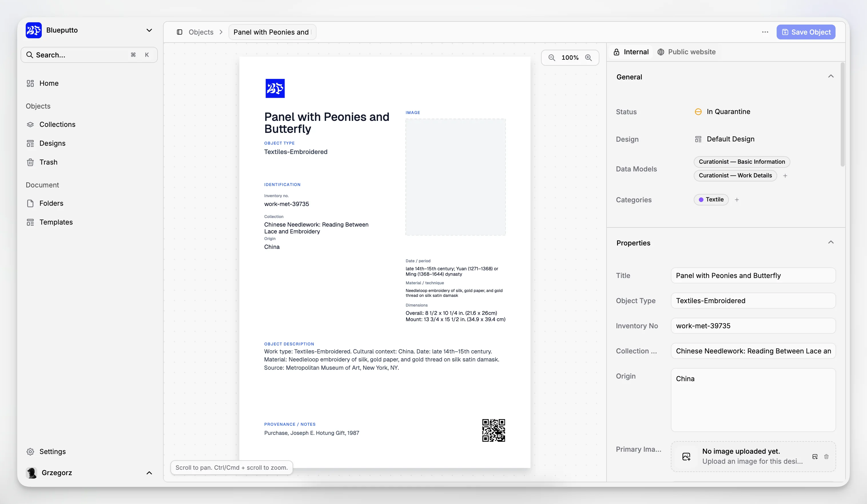Viewport: 867px width, 504px height.
Task: Click the Curationist — Work Details tag
Action: (x=735, y=175)
